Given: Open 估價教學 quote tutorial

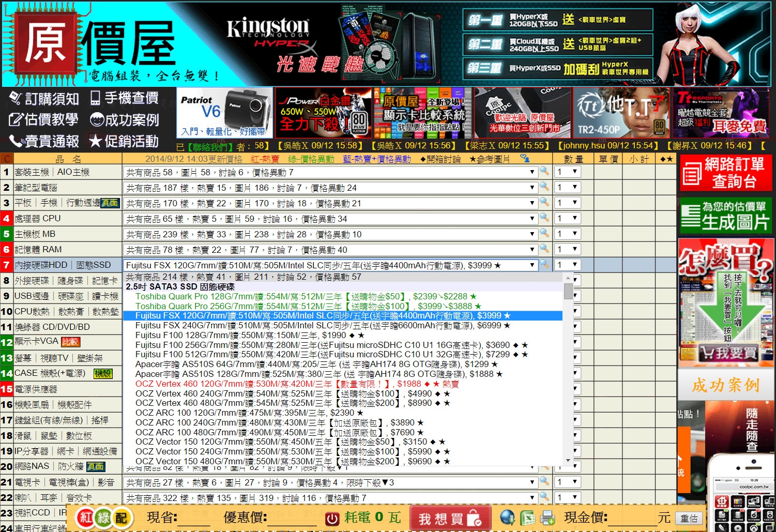Looking at the screenshot, I should [x=44, y=120].
